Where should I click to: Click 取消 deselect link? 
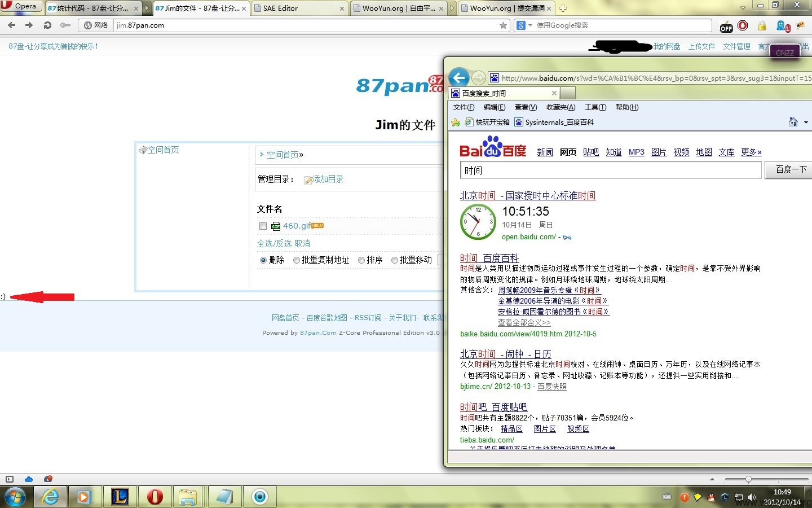point(302,243)
